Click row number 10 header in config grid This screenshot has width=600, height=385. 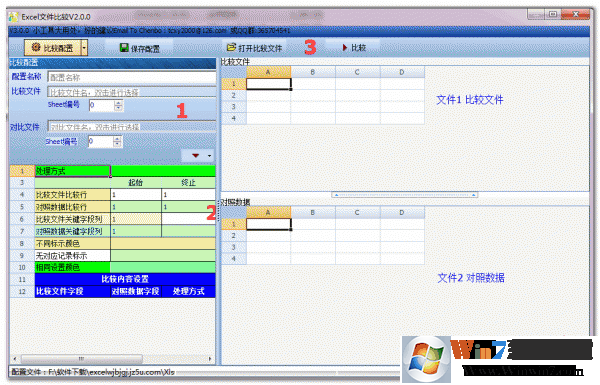[x=22, y=268]
